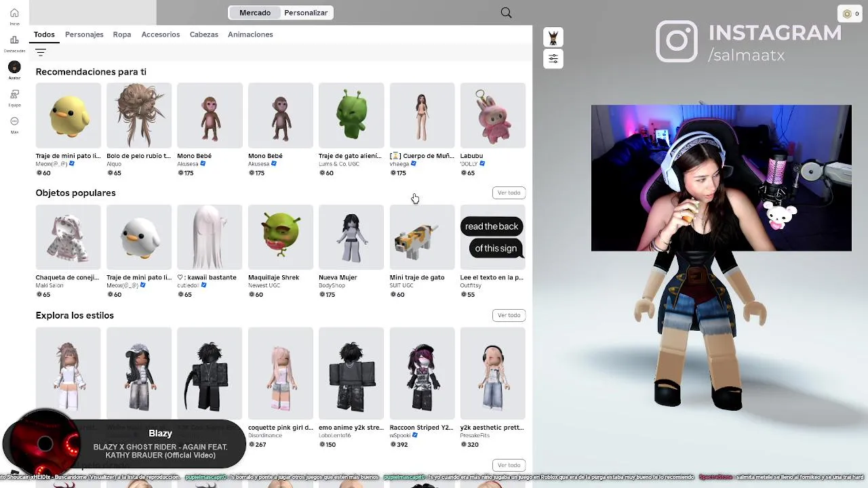Click the Outfitsy creator name
Image resolution: width=868 pixels, height=488 pixels.
[471, 286]
